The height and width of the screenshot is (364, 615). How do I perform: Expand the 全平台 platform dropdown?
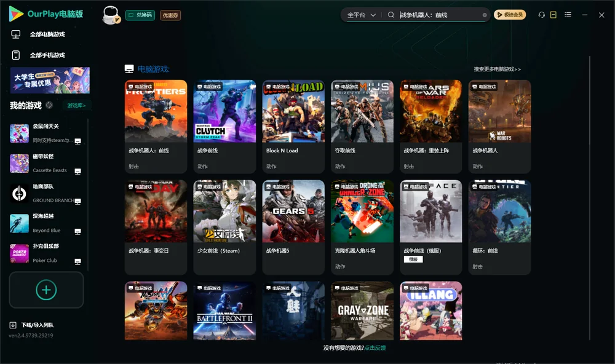(x=361, y=15)
